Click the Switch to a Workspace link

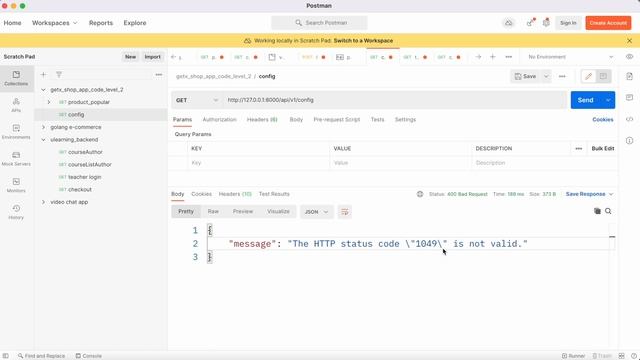[x=363, y=41]
